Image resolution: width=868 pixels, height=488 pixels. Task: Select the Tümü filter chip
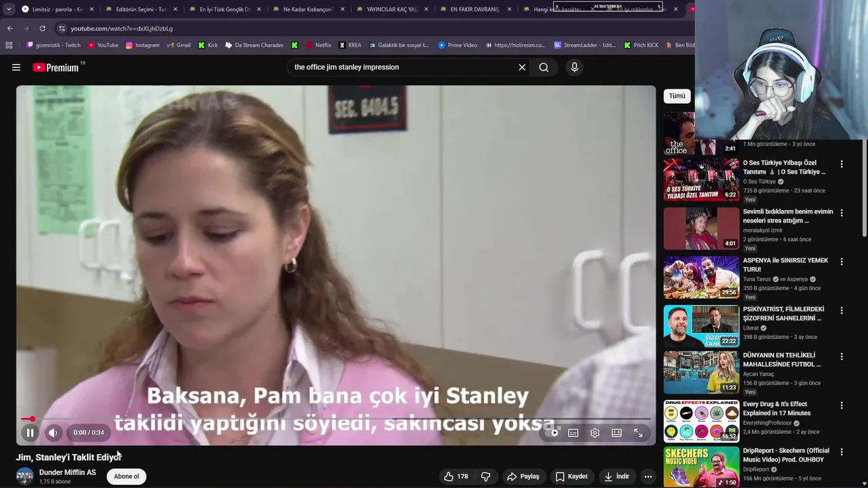(677, 96)
